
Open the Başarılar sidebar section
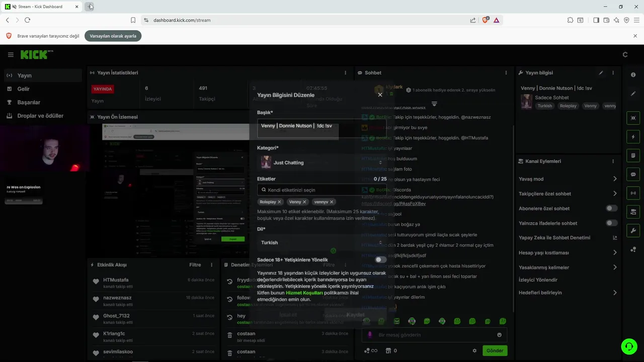pos(42,103)
